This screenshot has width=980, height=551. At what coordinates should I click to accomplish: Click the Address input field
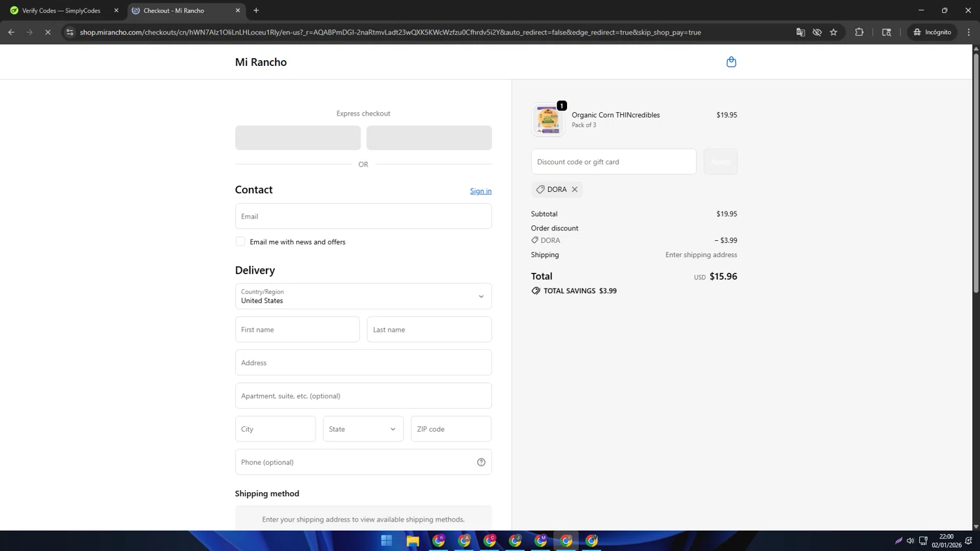pos(363,363)
